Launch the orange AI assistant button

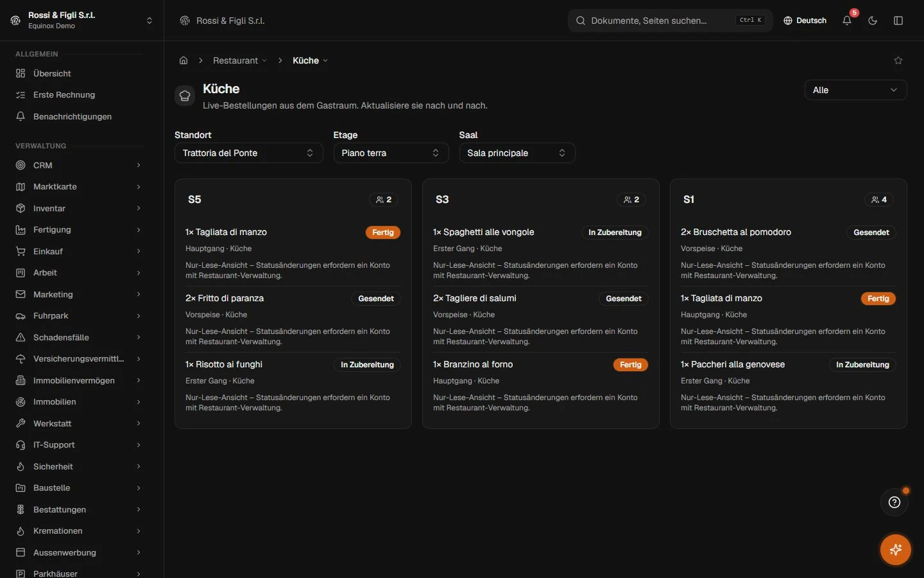(896, 550)
